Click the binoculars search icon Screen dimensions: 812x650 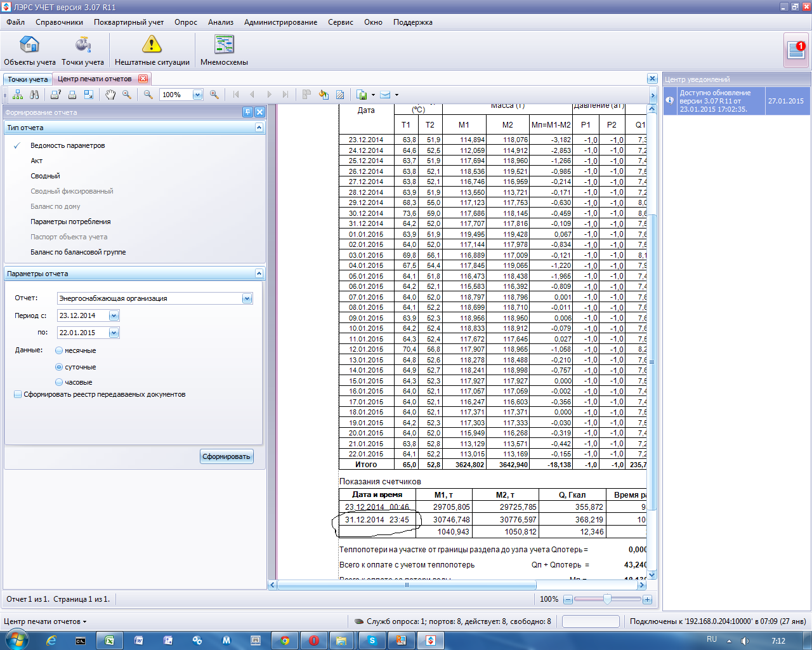click(x=34, y=95)
